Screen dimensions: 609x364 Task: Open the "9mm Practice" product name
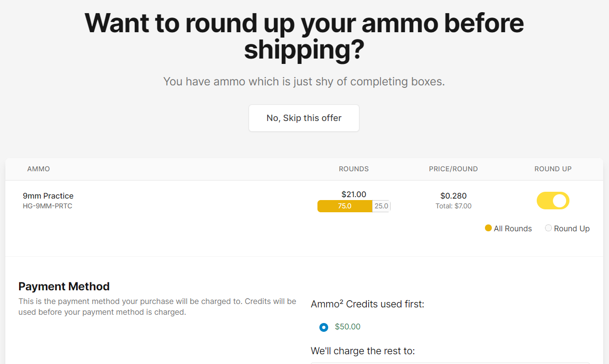pos(48,196)
